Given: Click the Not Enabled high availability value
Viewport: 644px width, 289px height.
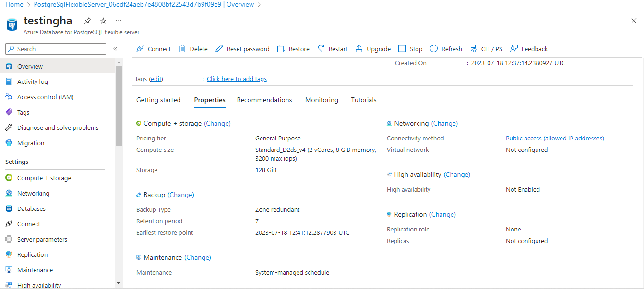Looking at the screenshot, I should pos(523,189).
